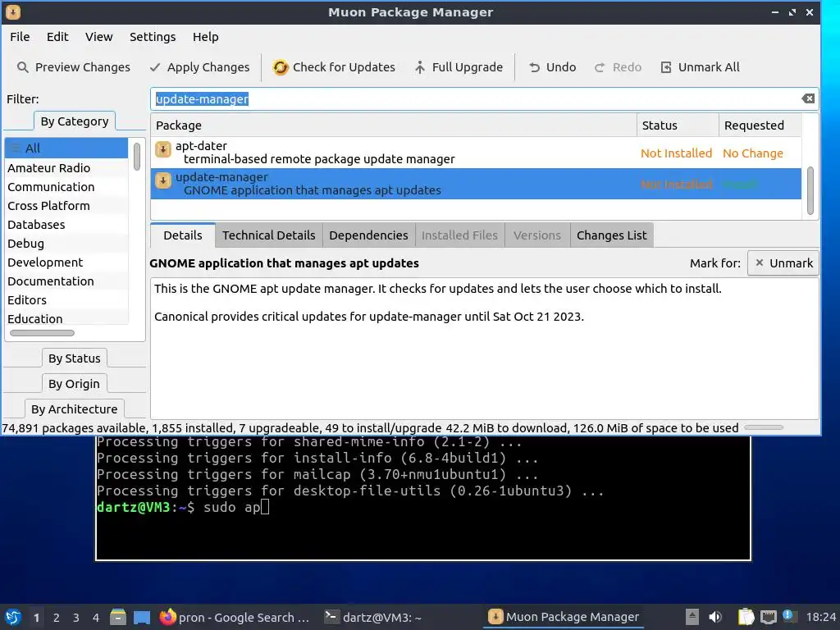Select the Development category

[66, 262]
